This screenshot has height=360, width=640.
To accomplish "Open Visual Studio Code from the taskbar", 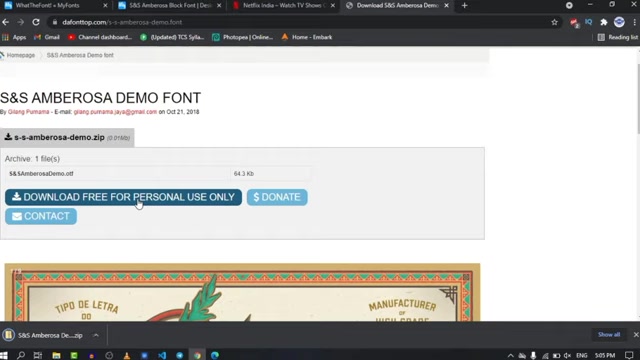I will coord(162,356).
